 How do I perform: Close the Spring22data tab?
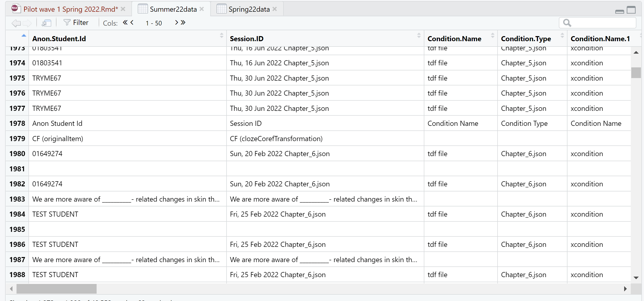274,9
